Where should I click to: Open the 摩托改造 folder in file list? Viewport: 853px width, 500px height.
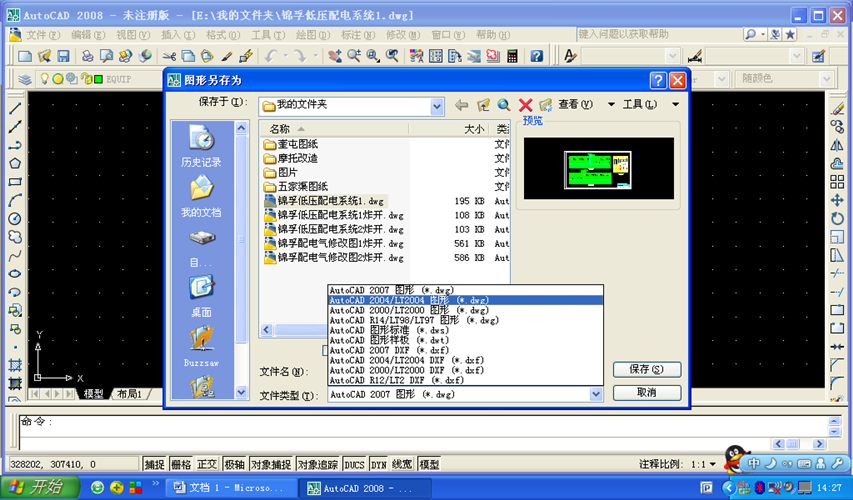(x=290, y=158)
